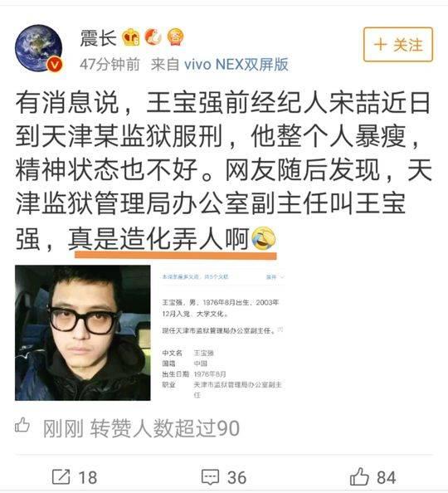Open the selfie photo with glasses

[83, 333]
